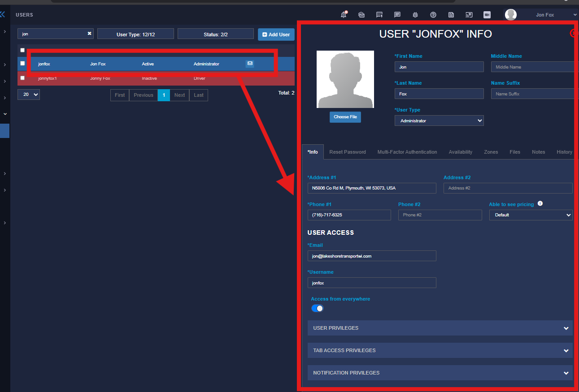Expand the Tab Access Privileges section
The image size is (579, 392).
[440, 350]
